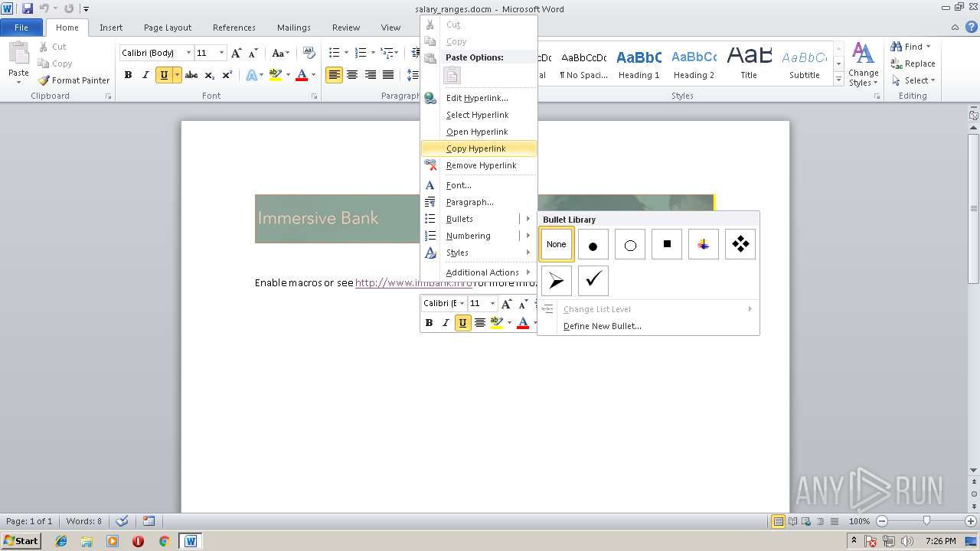Select the filled circle bullet

pos(593,245)
